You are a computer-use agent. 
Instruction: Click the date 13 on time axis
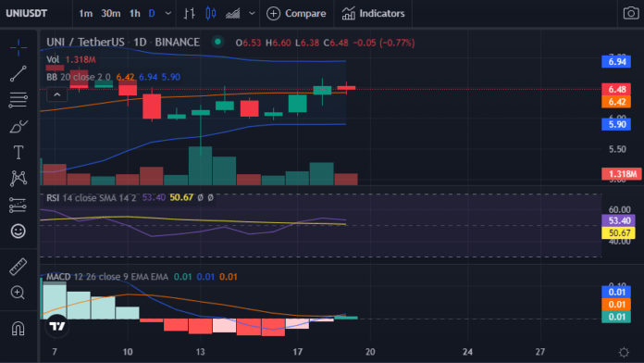pos(200,352)
